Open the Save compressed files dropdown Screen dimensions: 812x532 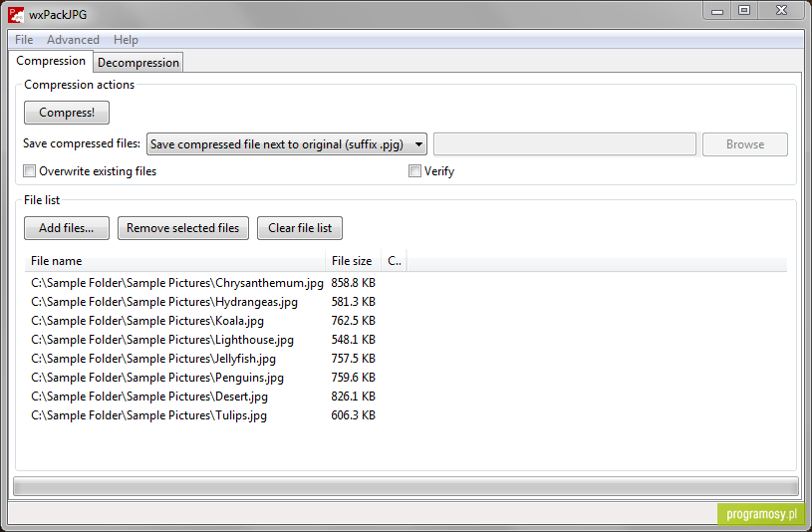[x=287, y=144]
